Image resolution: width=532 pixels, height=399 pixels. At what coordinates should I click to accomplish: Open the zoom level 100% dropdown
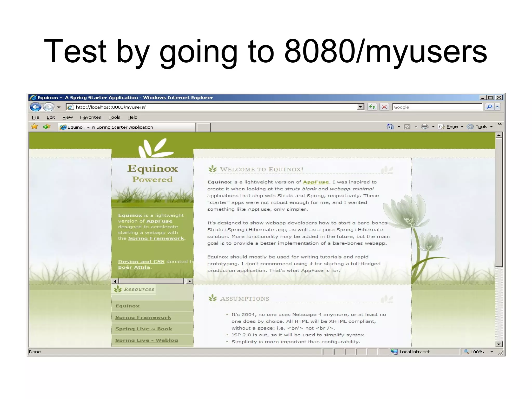[492, 352]
